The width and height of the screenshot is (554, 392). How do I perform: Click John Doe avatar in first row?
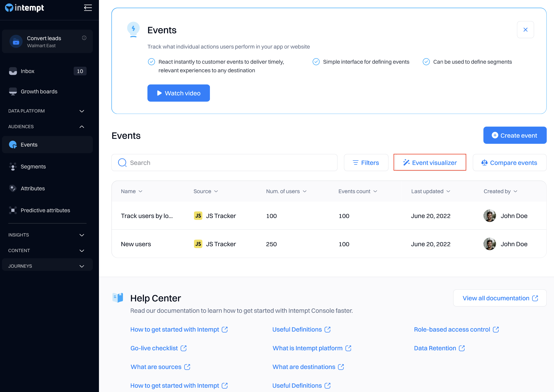[x=489, y=216]
